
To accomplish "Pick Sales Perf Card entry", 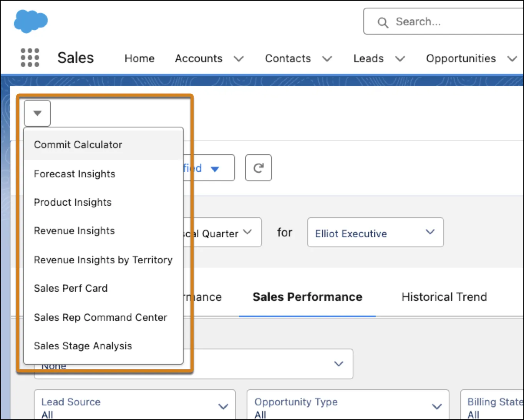I will (x=103, y=288).
